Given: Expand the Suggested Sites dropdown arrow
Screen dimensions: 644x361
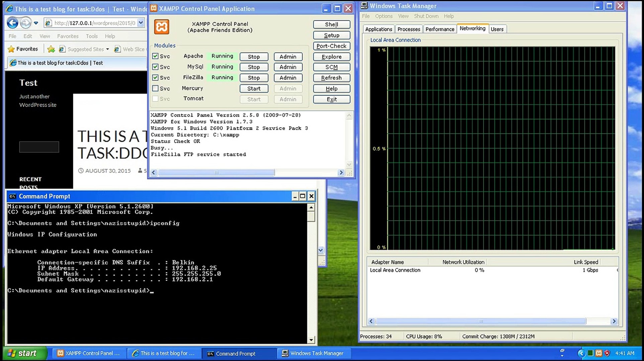Looking at the screenshot, I should (107, 49).
